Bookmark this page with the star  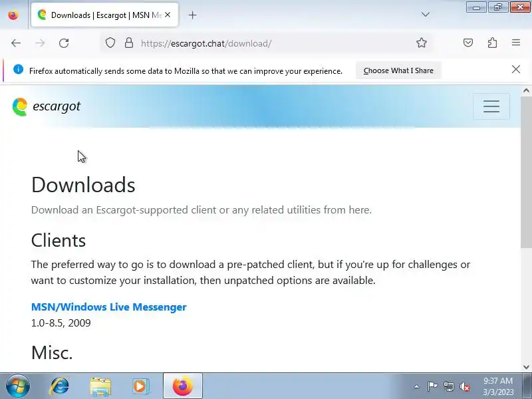coord(422,43)
